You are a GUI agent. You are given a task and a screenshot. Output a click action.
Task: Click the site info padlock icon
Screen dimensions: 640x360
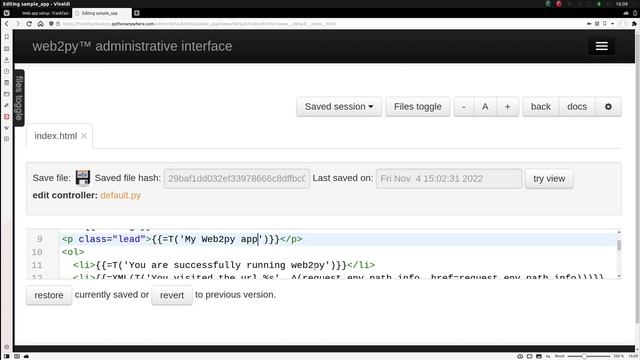58,24
